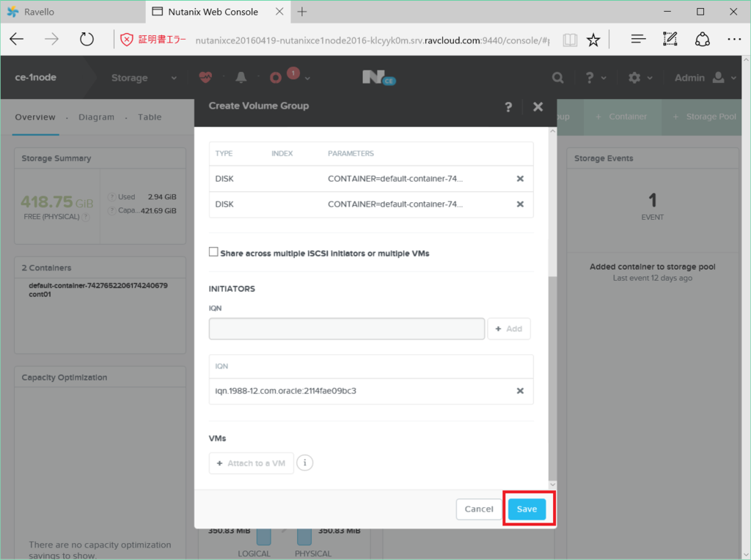751x560 pixels.
Task: Click the ce-1node cluster name
Action: pyautogui.click(x=35, y=78)
